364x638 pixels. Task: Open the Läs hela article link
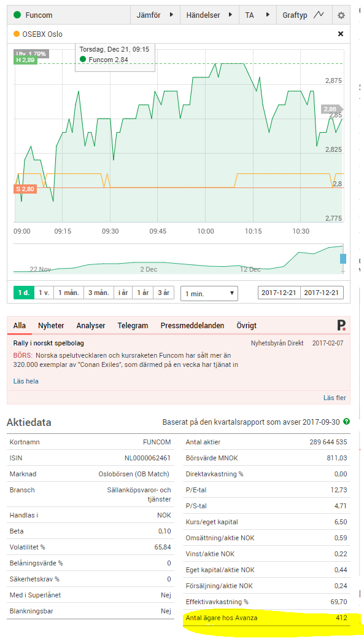tap(26, 381)
